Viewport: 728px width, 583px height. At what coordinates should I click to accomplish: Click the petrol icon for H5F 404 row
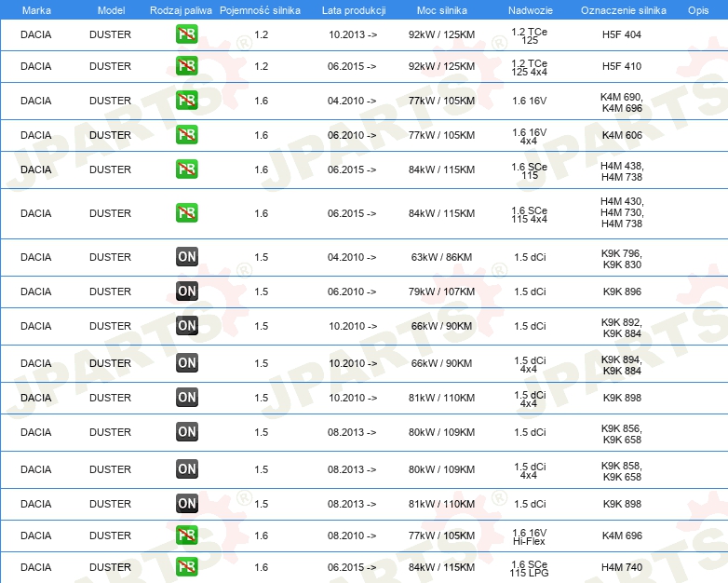tap(186, 34)
